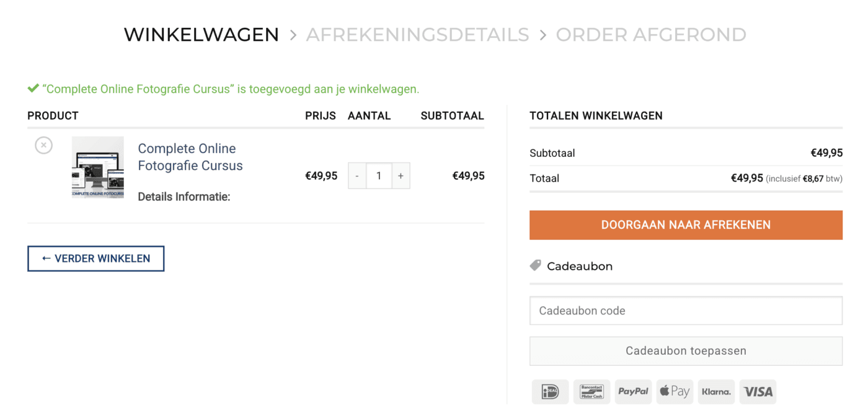
Task: Go to the Order Afgerond step
Action: coord(651,35)
